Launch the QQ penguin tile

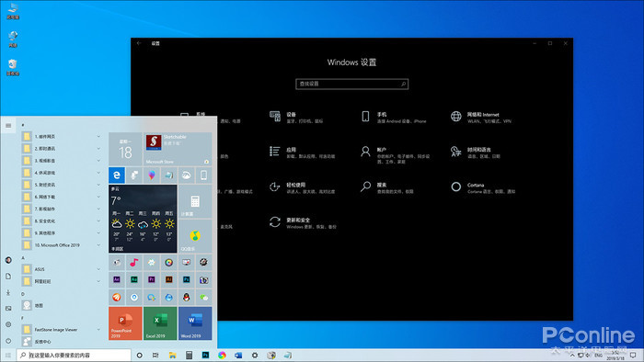pos(187,297)
